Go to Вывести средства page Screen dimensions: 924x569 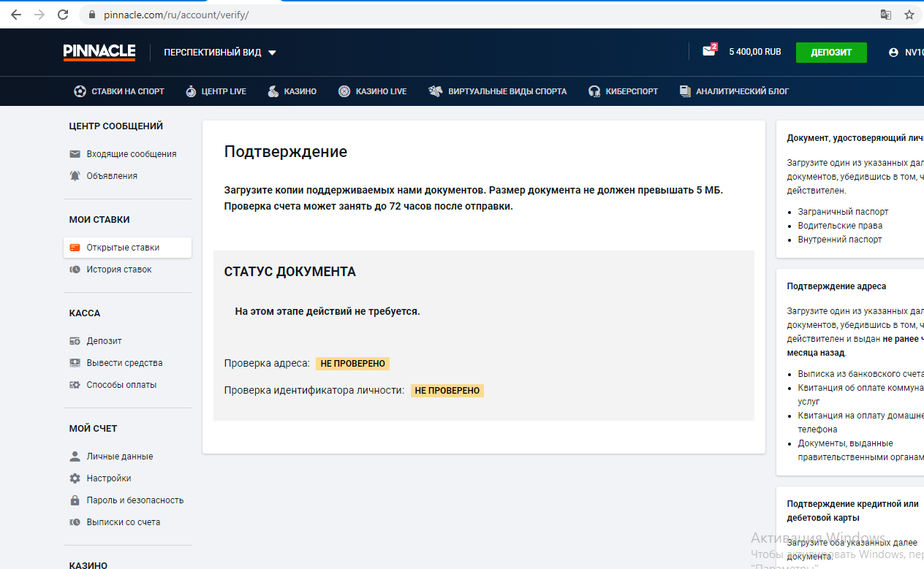click(x=124, y=363)
